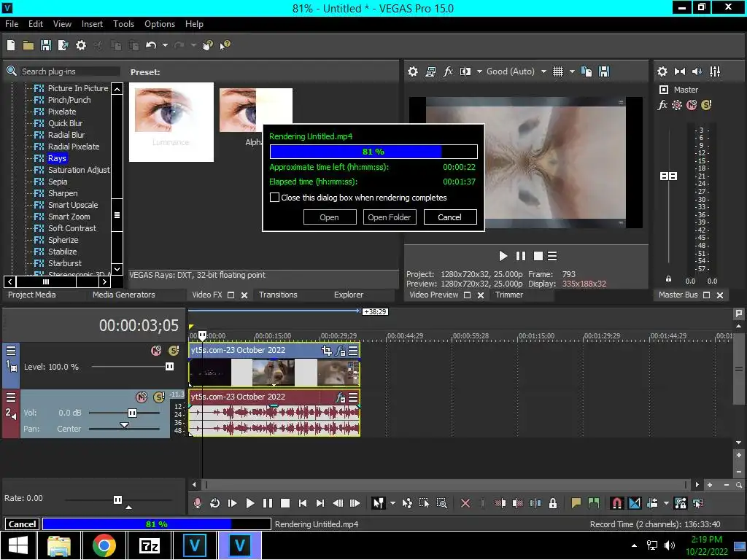Image resolution: width=747 pixels, height=560 pixels.
Task: Click the Undo arrow icon
Action: point(151,45)
